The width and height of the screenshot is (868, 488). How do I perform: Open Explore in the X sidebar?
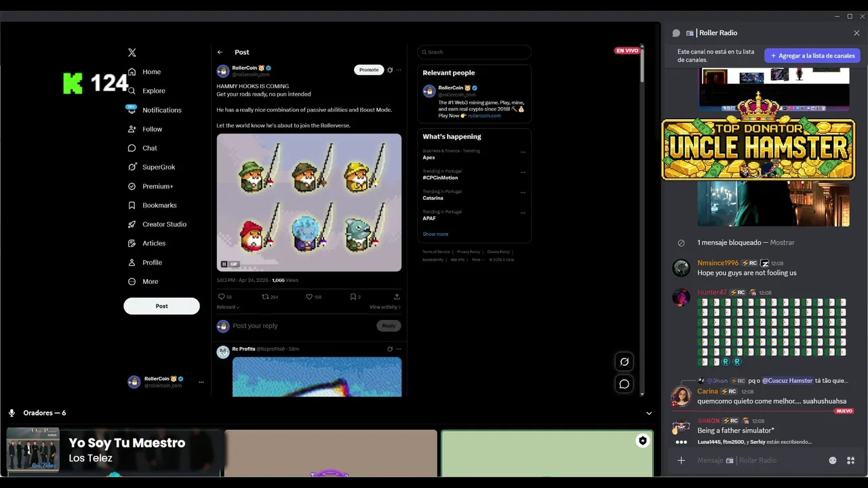[x=146, y=91]
